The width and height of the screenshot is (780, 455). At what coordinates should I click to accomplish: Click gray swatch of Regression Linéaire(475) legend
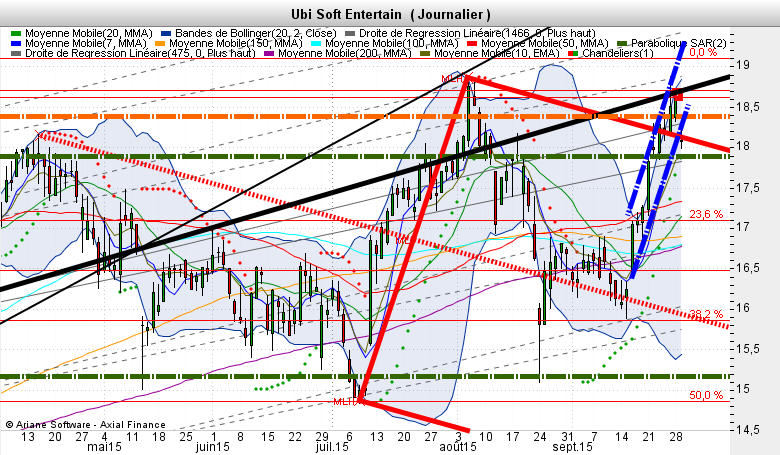coord(16,53)
